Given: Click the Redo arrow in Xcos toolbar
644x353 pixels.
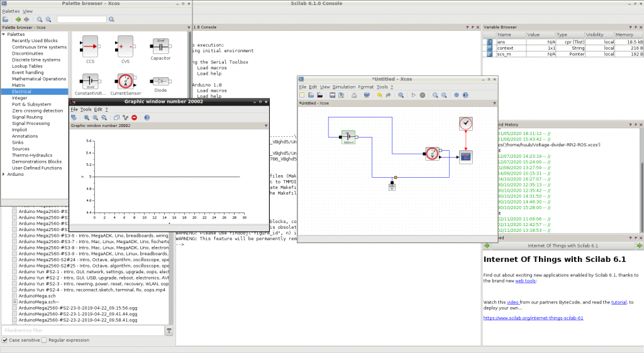Looking at the screenshot, I should pos(388,95).
